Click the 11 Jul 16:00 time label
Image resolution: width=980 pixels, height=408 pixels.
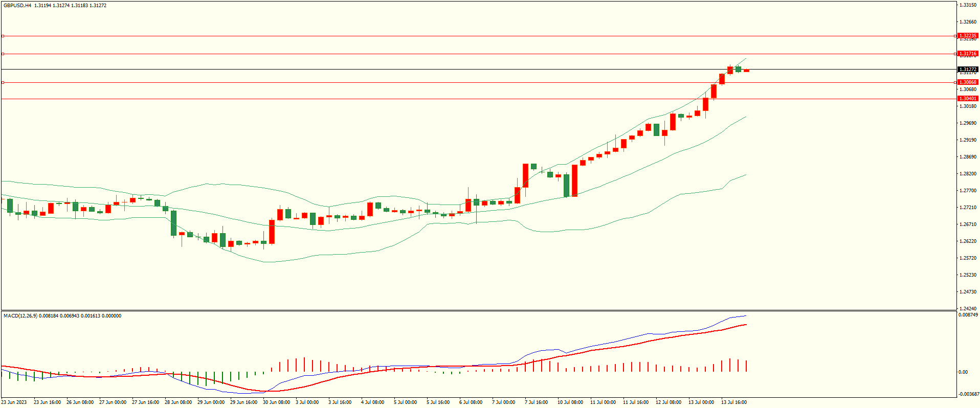635,402
